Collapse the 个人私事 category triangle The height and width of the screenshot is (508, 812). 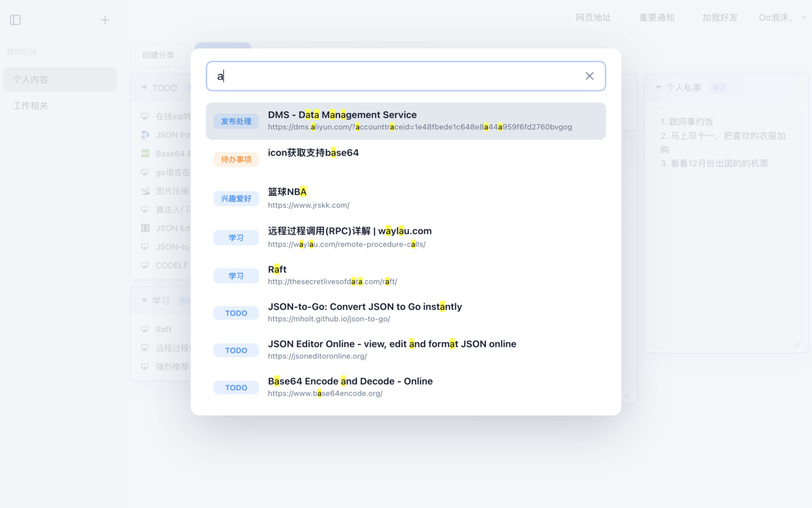coord(658,88)
